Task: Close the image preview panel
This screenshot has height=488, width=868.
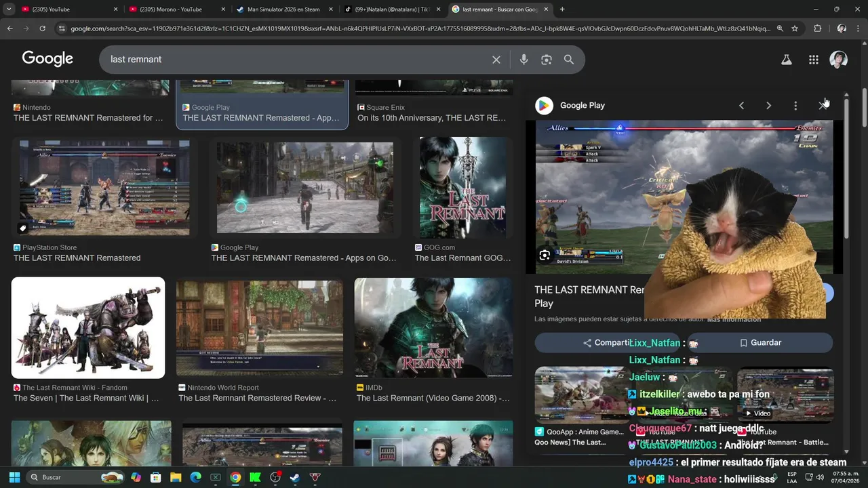Action: 822,106
